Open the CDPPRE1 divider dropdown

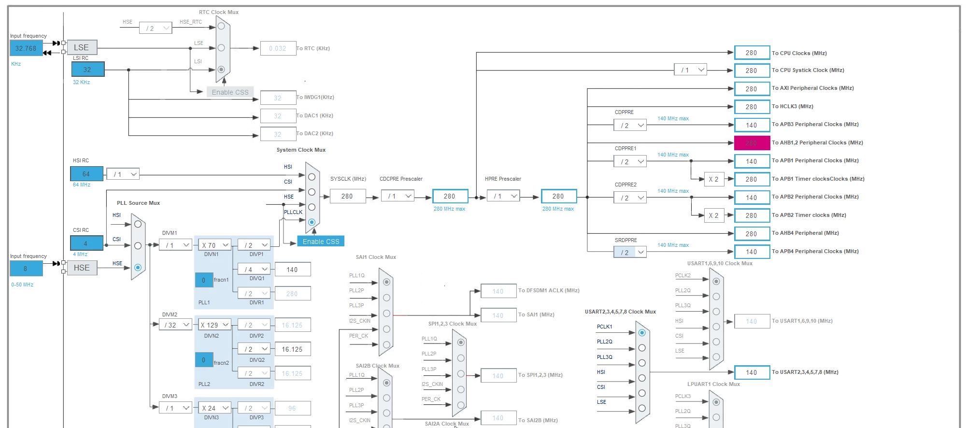pos(630,161)
